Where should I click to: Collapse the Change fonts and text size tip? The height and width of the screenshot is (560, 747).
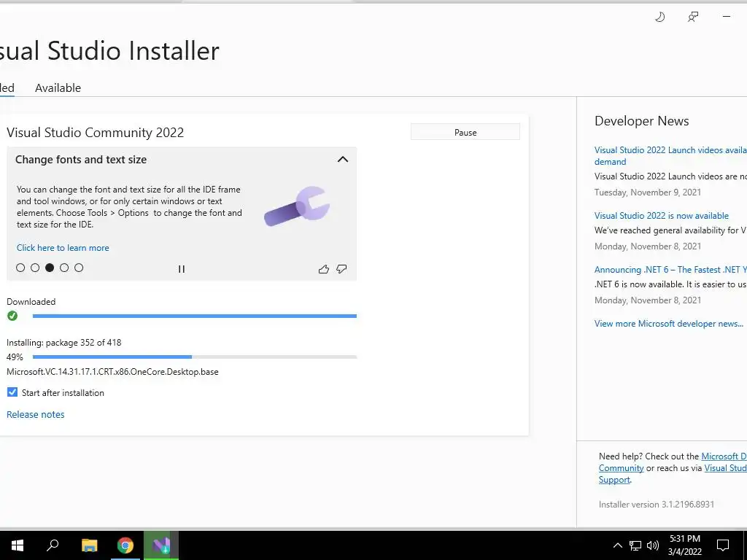pyautogui.click(x=343, y=159)
